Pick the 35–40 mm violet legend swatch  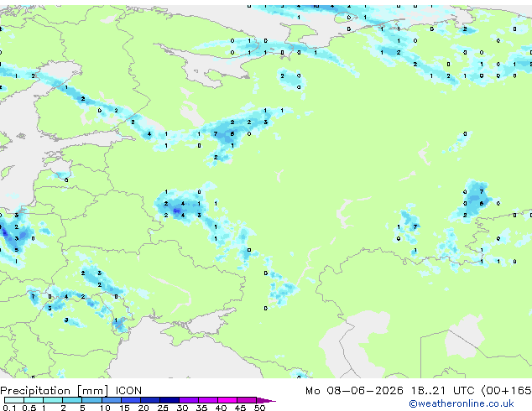pos(208,400)
